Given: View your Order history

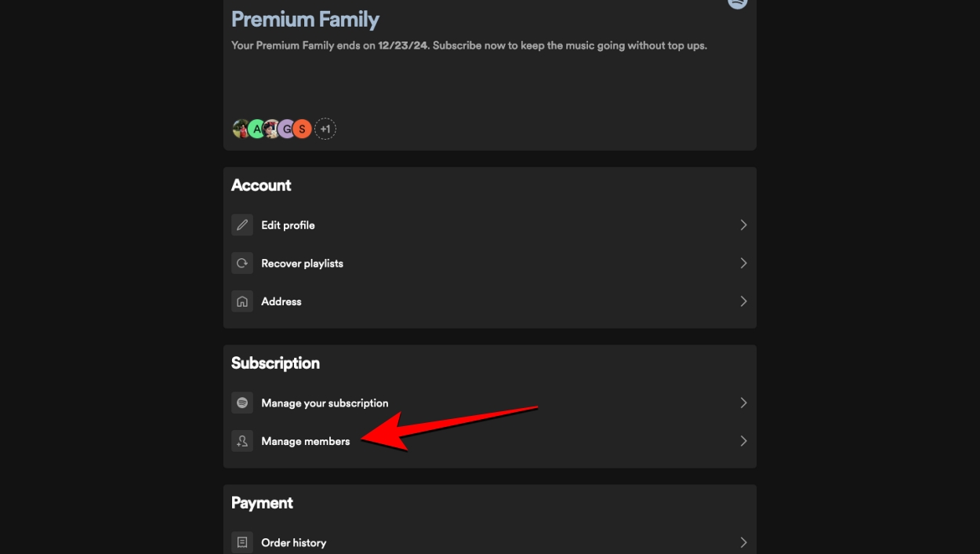Looking at the screenshot, I should [293, 541].
